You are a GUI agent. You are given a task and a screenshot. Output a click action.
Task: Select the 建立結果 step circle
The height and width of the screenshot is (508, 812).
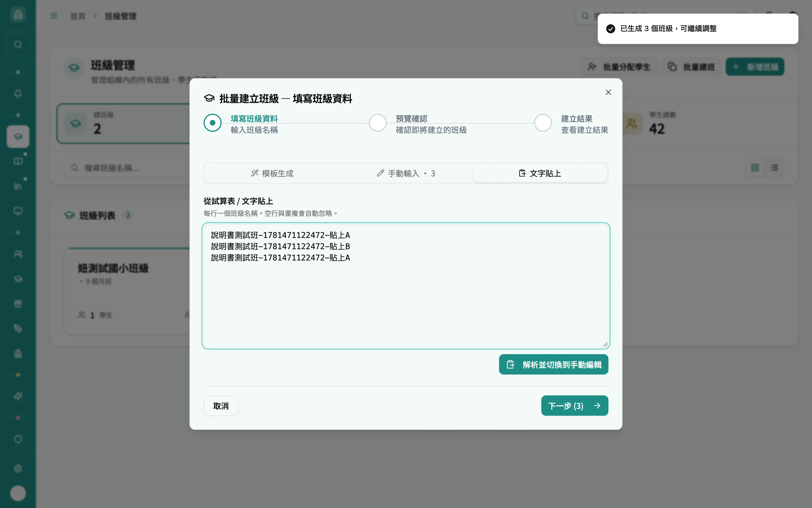(x=543, y=123)
